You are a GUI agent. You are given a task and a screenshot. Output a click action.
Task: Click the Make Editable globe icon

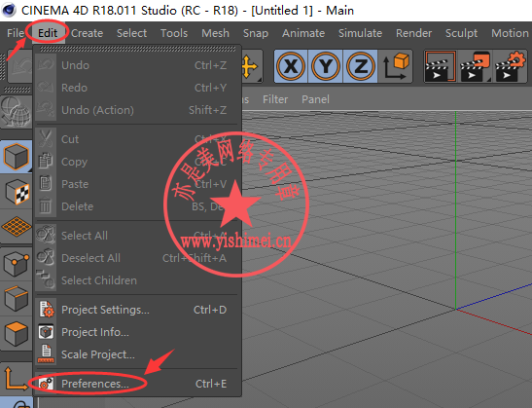[x=16, y=112]
